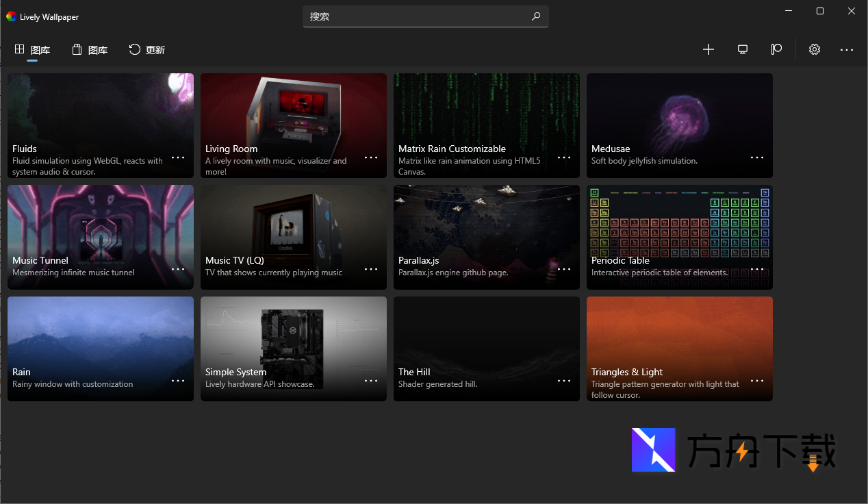
Task: Select the 图库 tab with bag icon
Action: (x=90, y=49)
